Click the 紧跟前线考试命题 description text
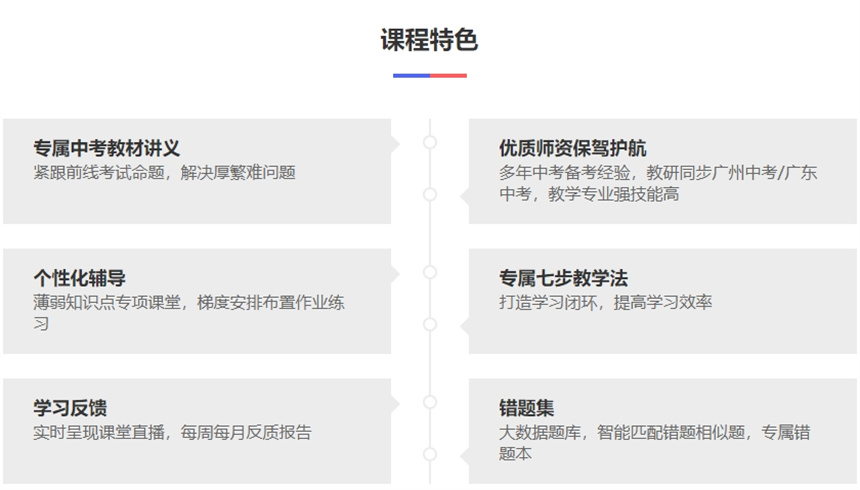 tap(165, 172)
